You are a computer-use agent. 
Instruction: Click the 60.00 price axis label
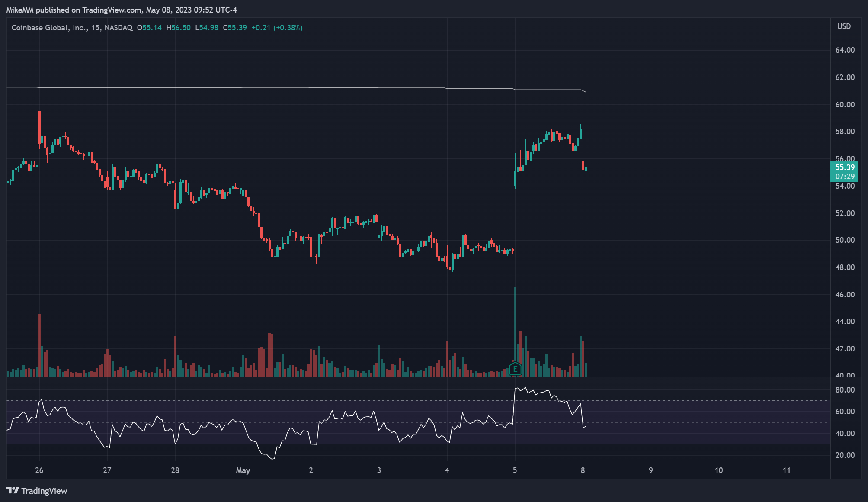pos(845,105)
